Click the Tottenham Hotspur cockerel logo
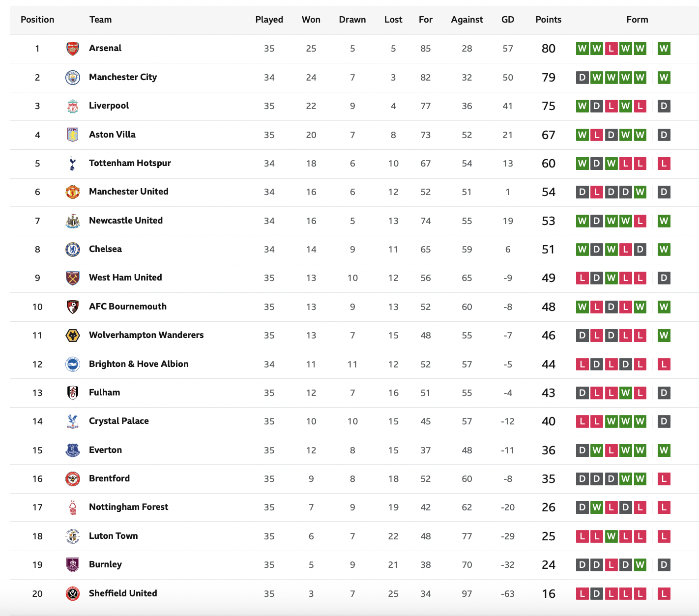The height and width of the screenshot is (616, 699). click(73, 163)
